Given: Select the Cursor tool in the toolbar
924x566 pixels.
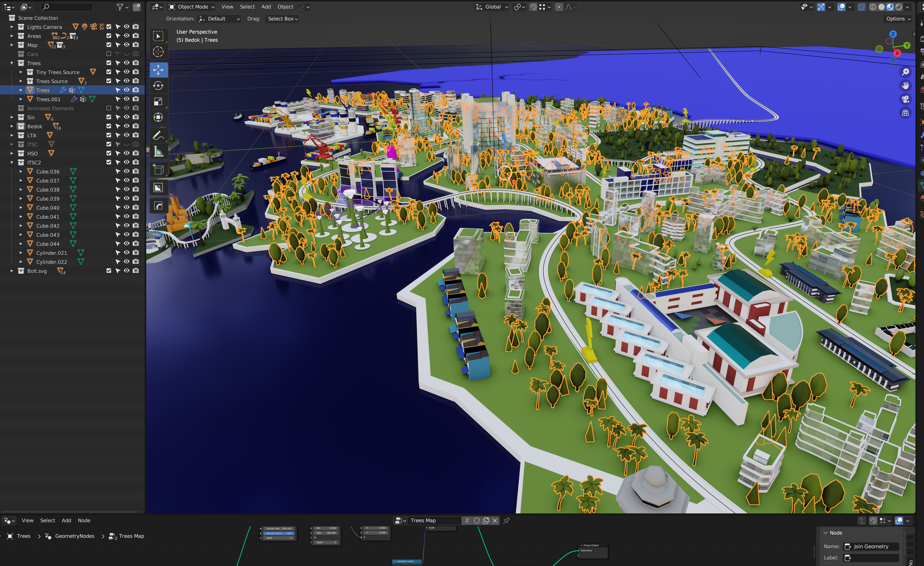Looking at the screenshot, I should click(x=158, y=52).
